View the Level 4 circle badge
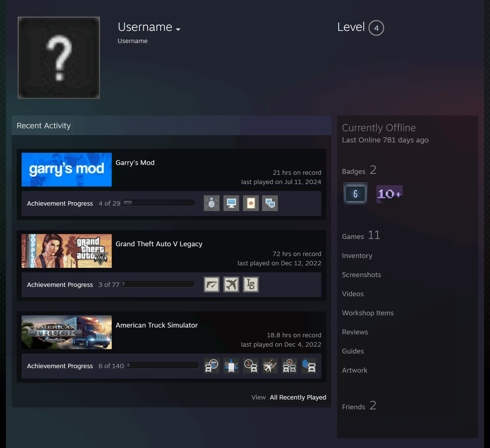The image size is (490, 448). [x=376, y=28]
